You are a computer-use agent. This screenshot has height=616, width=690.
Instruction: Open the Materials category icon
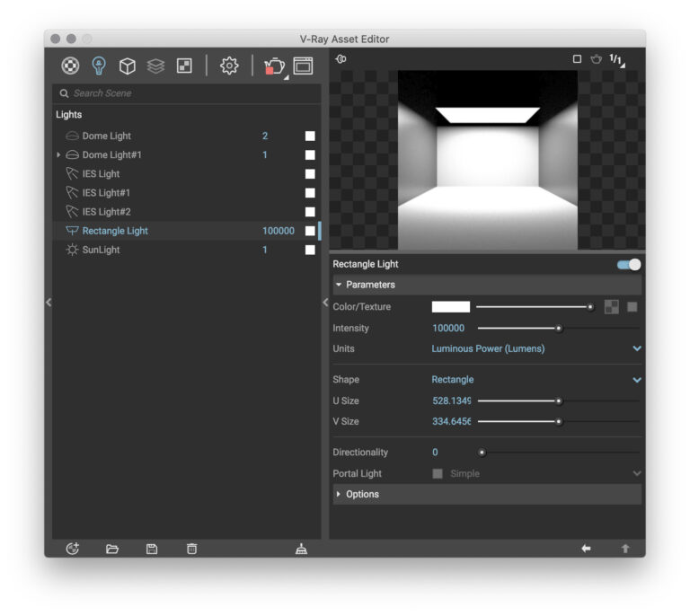coord(70,66)
